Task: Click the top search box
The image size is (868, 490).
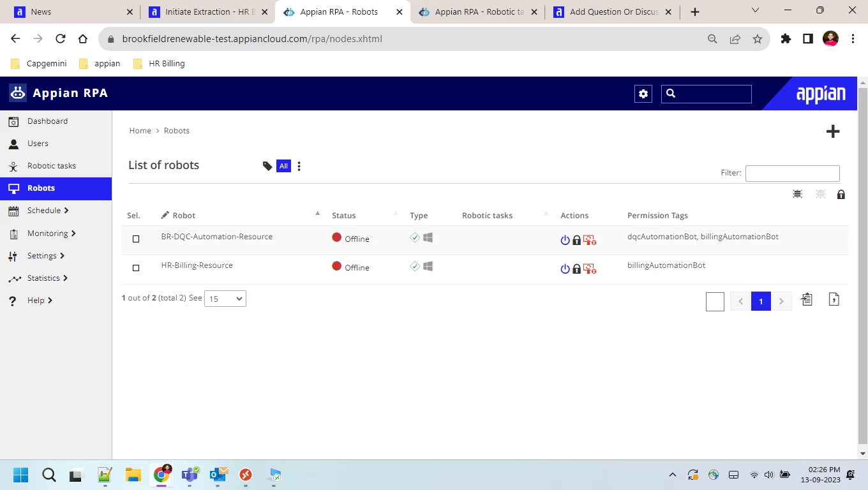Action: [x=707, y=94]
